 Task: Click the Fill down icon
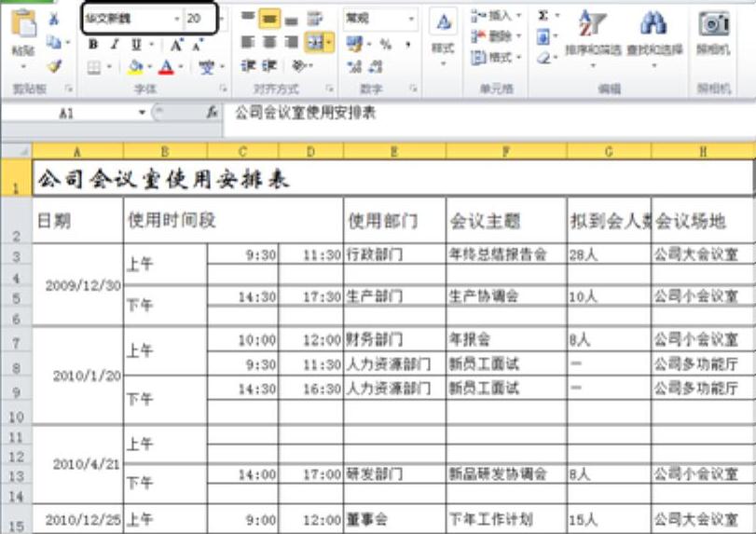543,36
